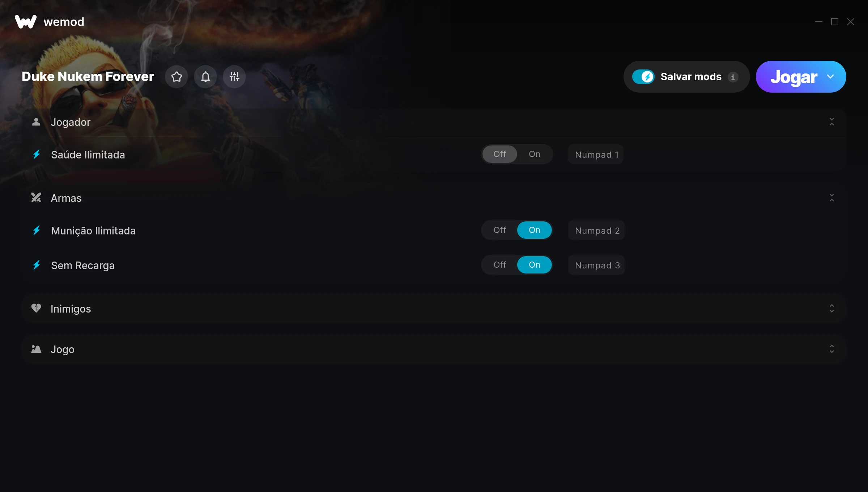Collapse the Jogador section
Screen dimensions: 868x492
[x=832, y=122]
